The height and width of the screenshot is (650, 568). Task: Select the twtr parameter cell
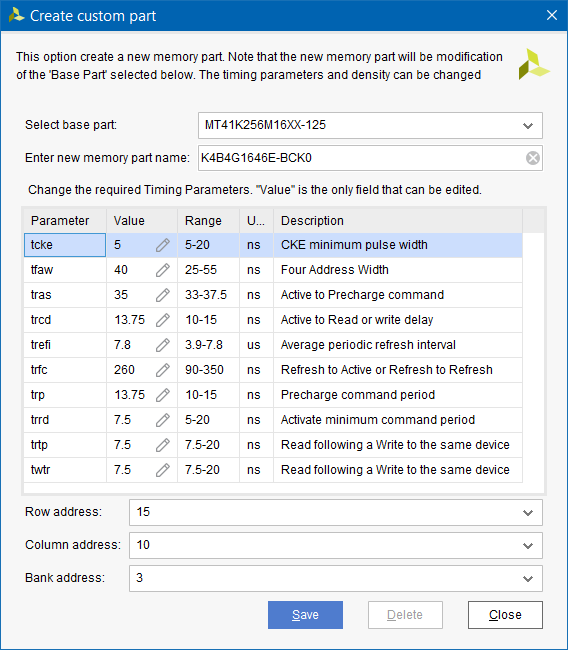click(65, 470)
